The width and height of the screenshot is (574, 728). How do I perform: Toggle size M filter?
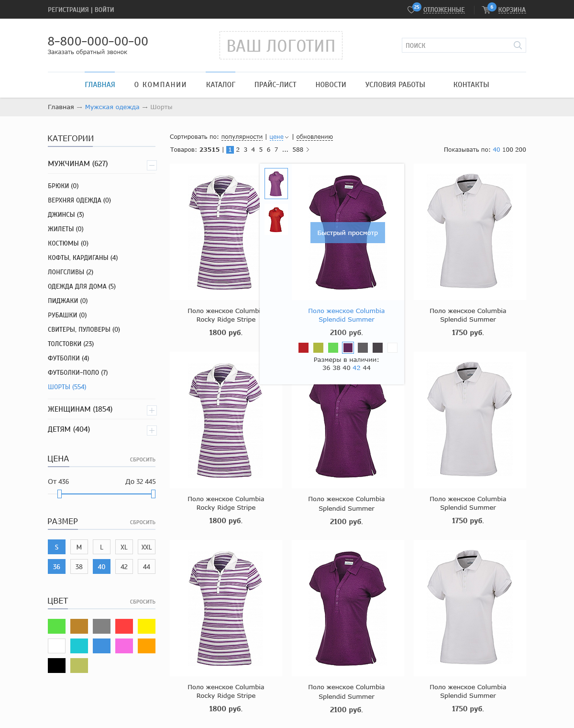(x=79, y=547)
